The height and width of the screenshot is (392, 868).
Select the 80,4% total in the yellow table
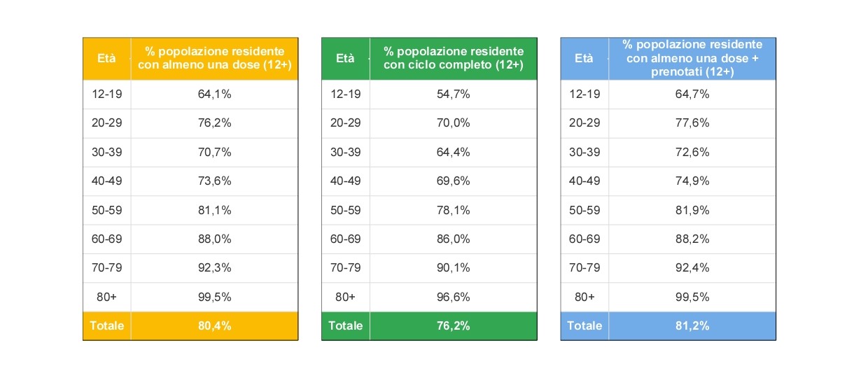click(214, 326)
